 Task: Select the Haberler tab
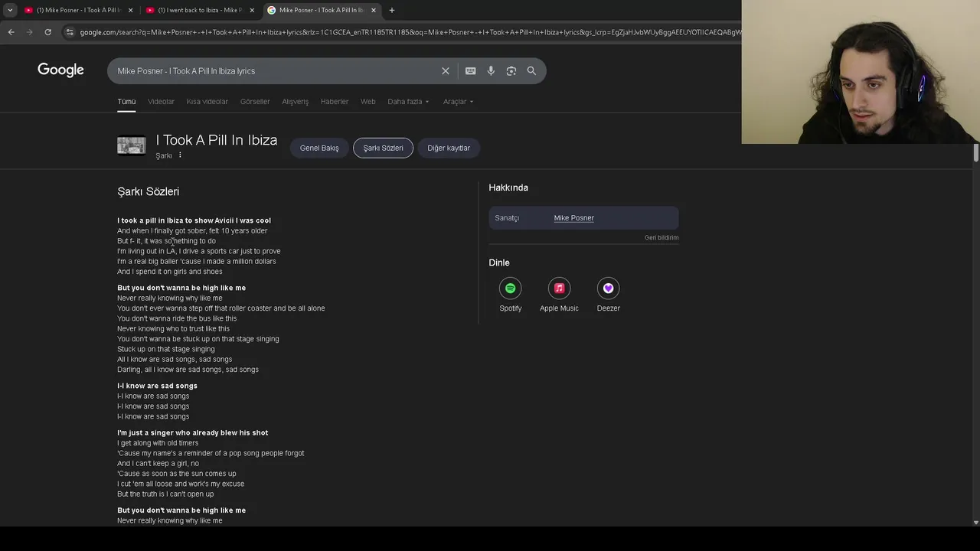coord(335,102)
